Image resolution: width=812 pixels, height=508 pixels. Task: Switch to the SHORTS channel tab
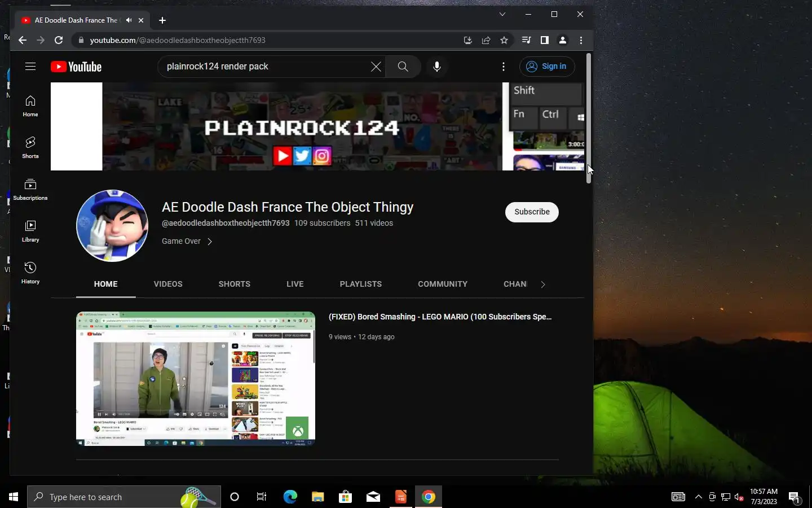pyautogui.click(x=235, y=284)
